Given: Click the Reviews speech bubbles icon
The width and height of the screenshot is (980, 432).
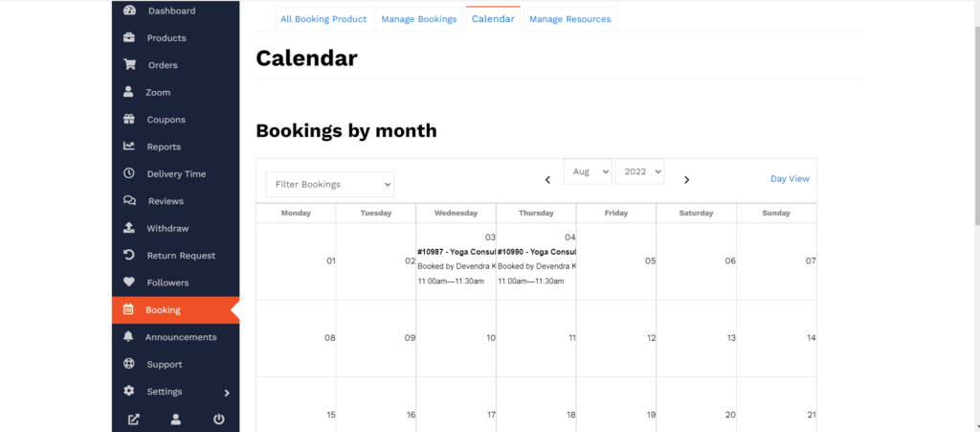Looking at the screenshot, I should point(129,201).
